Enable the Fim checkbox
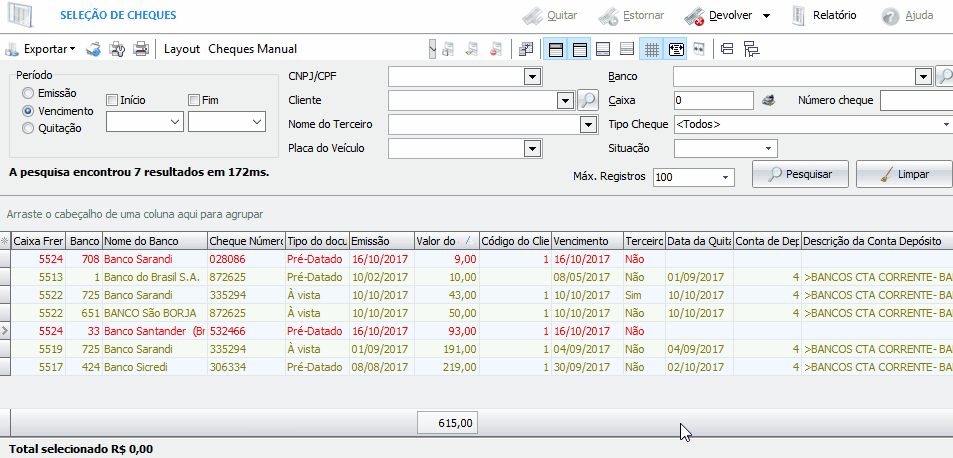The image size is (953, 458). click(194, 100)
